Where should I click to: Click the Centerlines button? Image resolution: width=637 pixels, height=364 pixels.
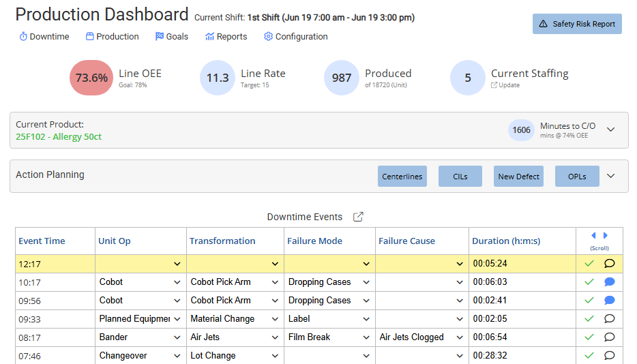[402, 177]
